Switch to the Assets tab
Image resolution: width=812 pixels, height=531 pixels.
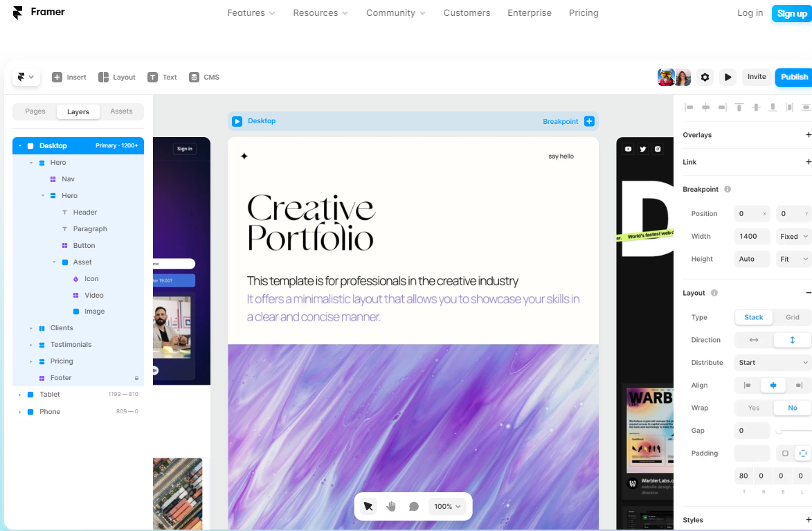click(x=121, y=111)
